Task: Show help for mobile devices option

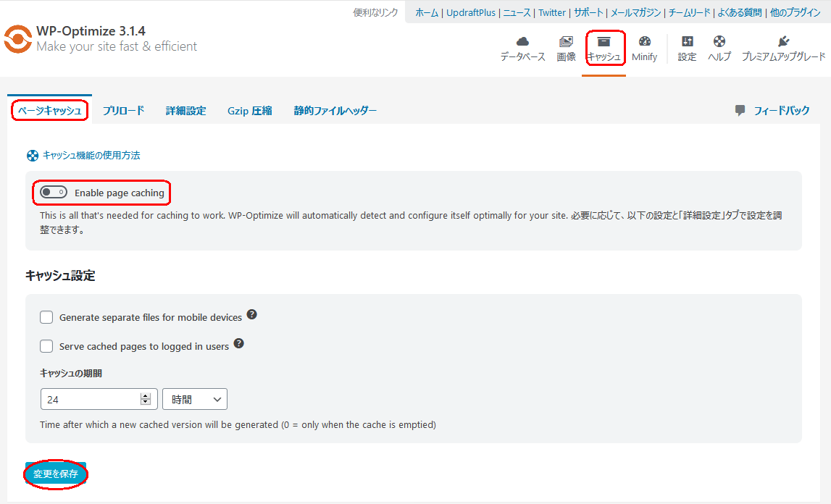Action: [x=252, y=314]
